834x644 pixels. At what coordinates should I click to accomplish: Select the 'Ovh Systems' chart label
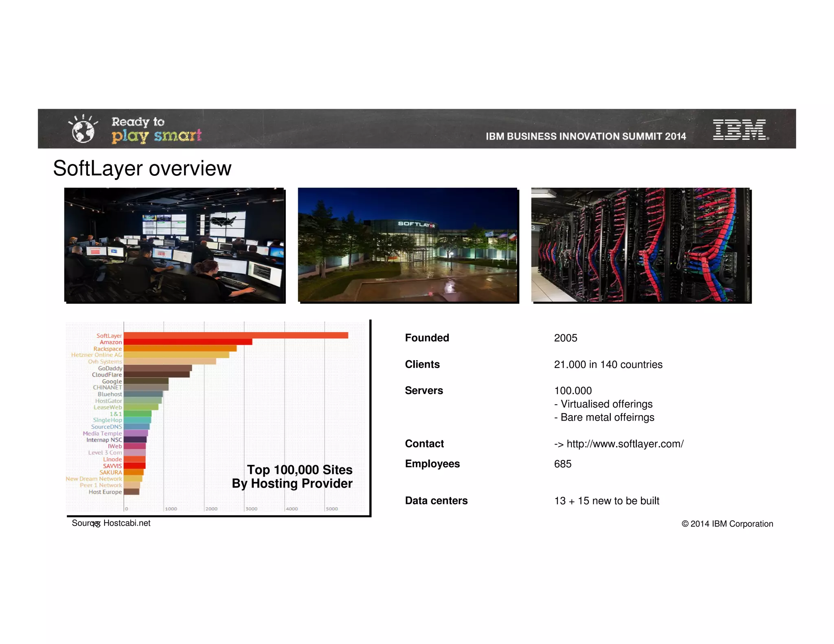pyautogui.click(x=105, y=361)
